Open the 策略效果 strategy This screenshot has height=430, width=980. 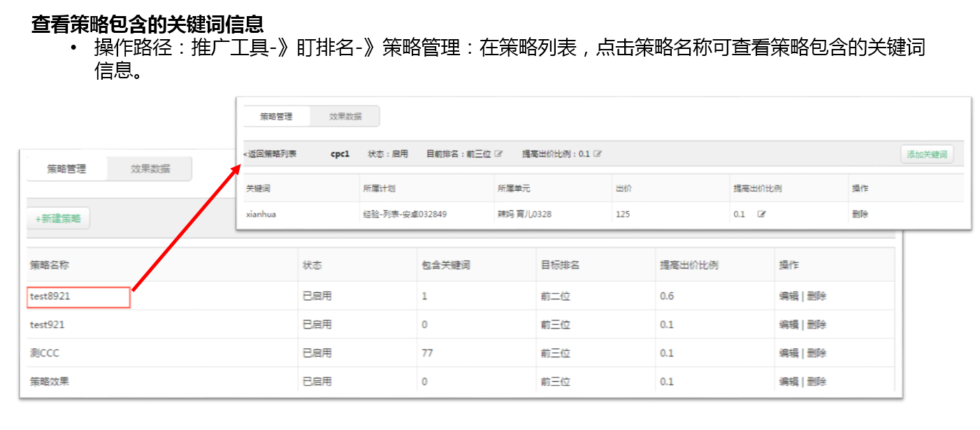[50, 381]
